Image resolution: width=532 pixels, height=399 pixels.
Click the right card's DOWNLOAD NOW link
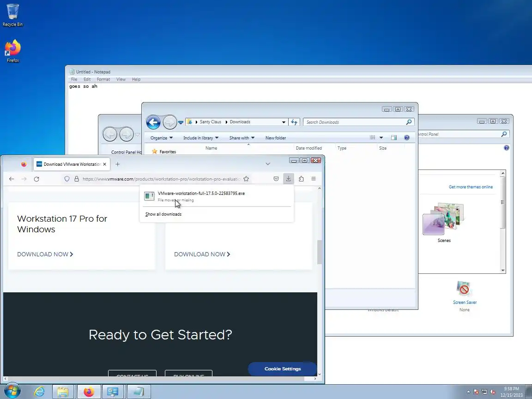(202, 254)
